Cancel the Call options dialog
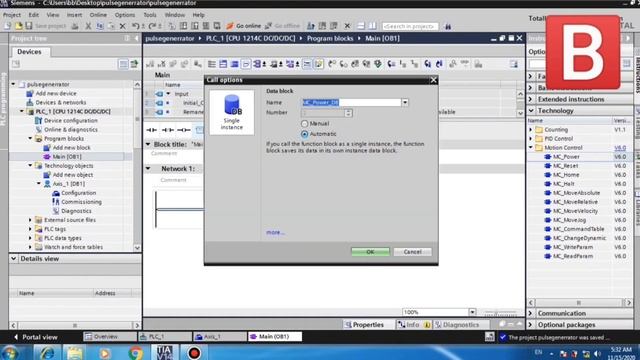640x360 pixels. click(412, 252)
